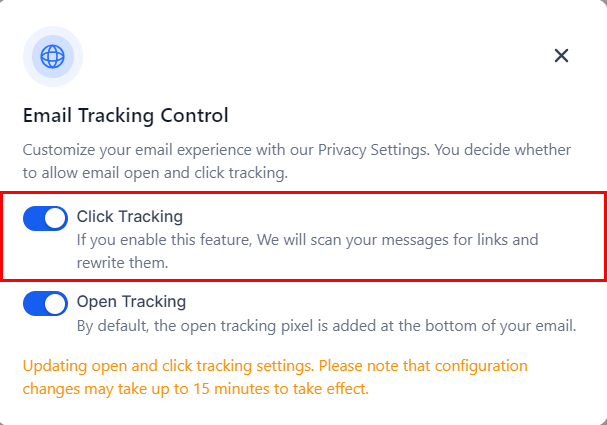Click the globe icon at dialog top
Screen dimensions: 607x425
tap(52, 56)
